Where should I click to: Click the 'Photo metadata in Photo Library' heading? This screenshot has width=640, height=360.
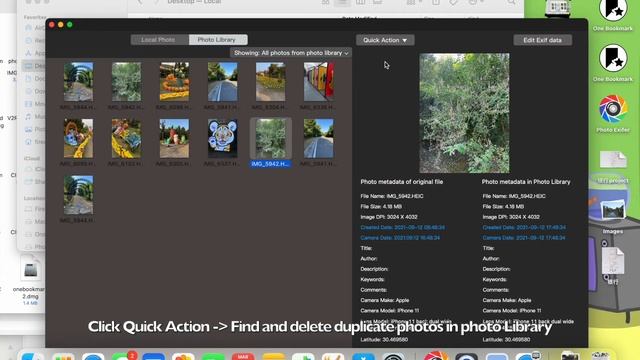click(526, 182)
